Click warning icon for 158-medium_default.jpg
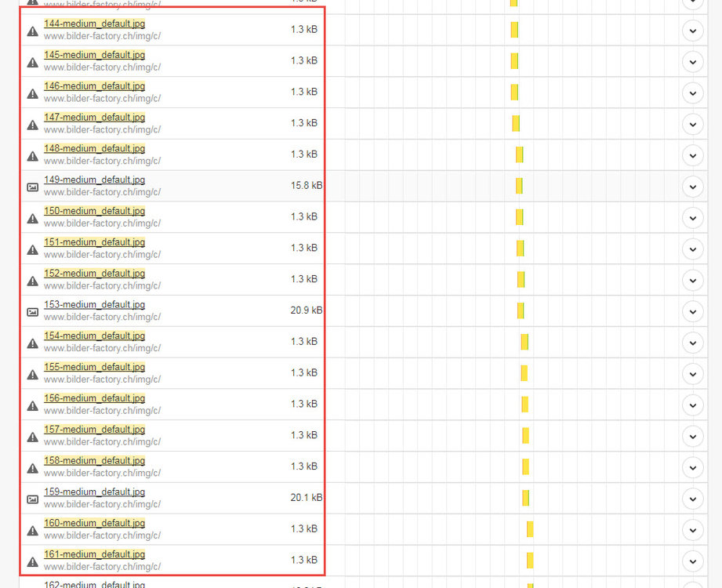Image resolution: width=722 pixels, height=588 pixels. pyautogui.click(x=32, y=468)
